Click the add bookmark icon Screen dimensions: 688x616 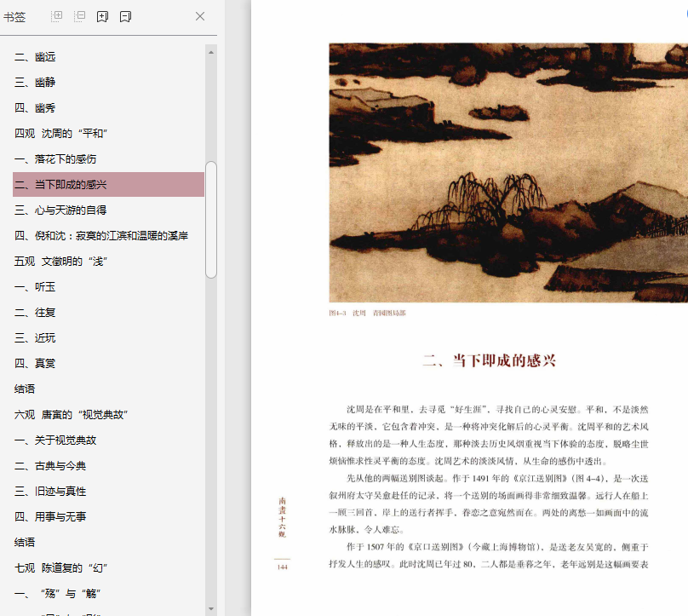[x=102, y=17]
